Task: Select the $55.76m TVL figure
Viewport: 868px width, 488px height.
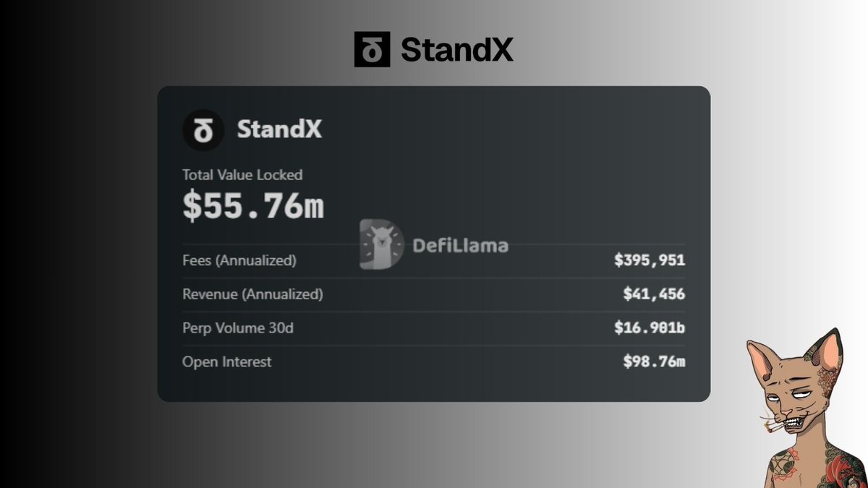Action: (253, 207)
